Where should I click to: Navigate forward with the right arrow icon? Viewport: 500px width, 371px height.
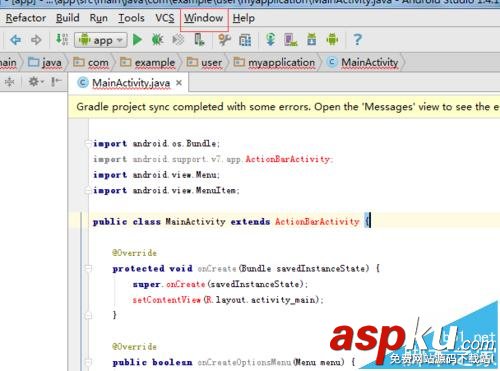[36, 40]
